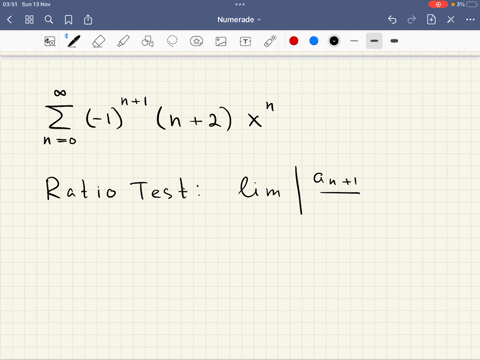Close the document with the X icon
Viewport: 480px width, 360px height.
pyautogui.click(x=451, y=20)
